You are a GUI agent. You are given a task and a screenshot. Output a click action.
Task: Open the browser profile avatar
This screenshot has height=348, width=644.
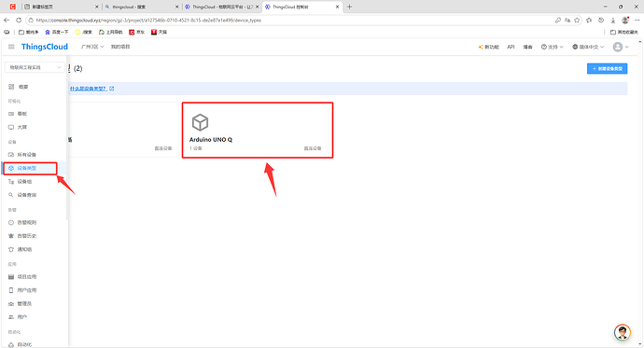[x=625, y=21]
